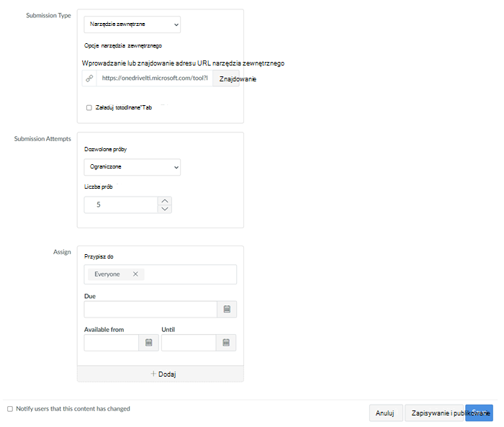Open the Ograniczone allowed attempts dropdown
This screenshot has width=504, height=427.
[x=132, y=167]
